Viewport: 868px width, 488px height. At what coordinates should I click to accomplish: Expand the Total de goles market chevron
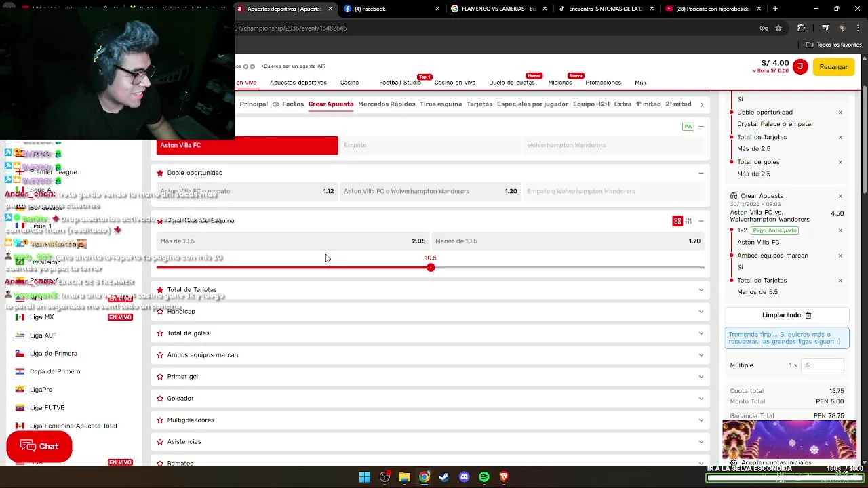point(701,333)
